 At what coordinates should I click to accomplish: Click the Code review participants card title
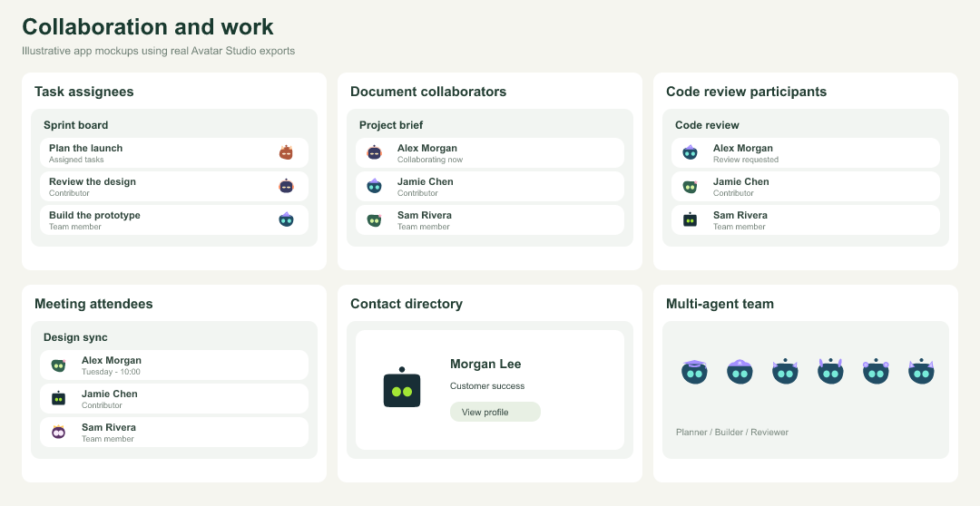click(x=746, y=92)
